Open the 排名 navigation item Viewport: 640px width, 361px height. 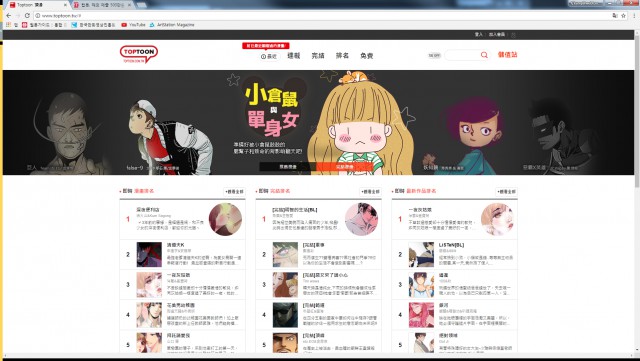pyautogui.click(x=342, y=56)
